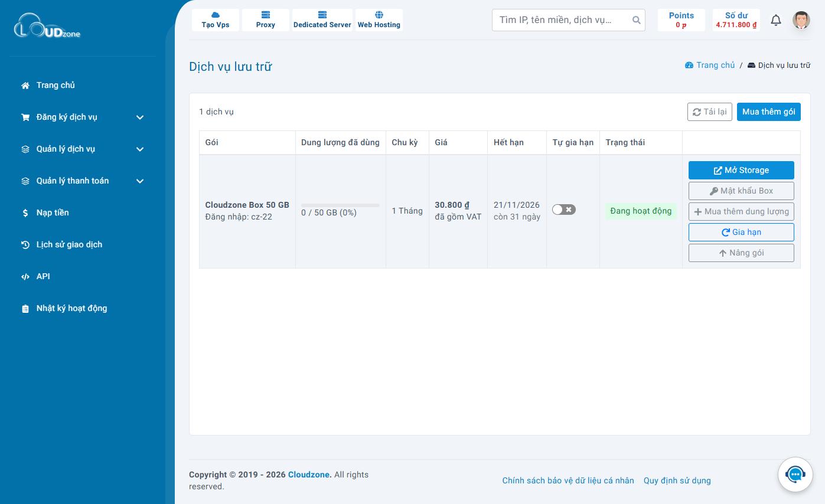The height and width of the screenshot is (504, 825).
Task: Expand Quản lý thanh toán menu chevron
Action: coord(140,181)
